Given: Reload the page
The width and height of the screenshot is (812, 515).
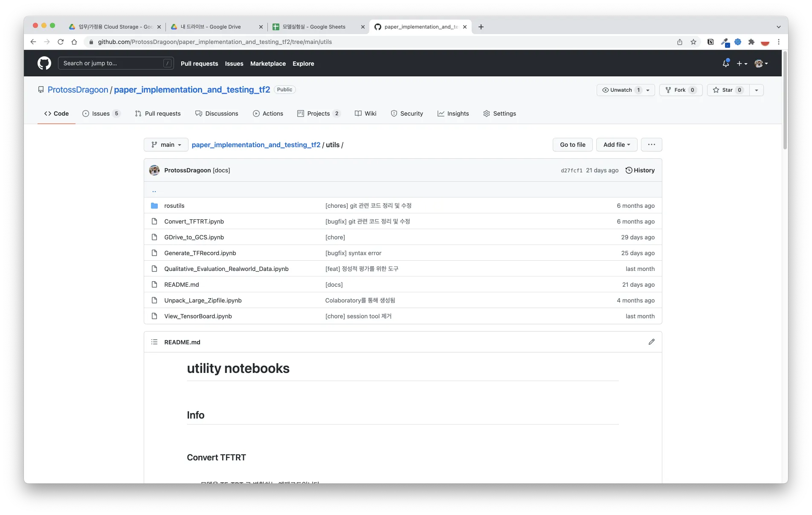Looking at the screenshot, I should 61,42.
